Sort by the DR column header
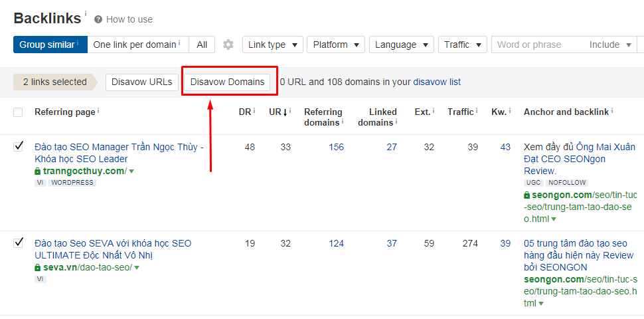The height and width of the screenshot is (319, 644). (x=245, y=112)
